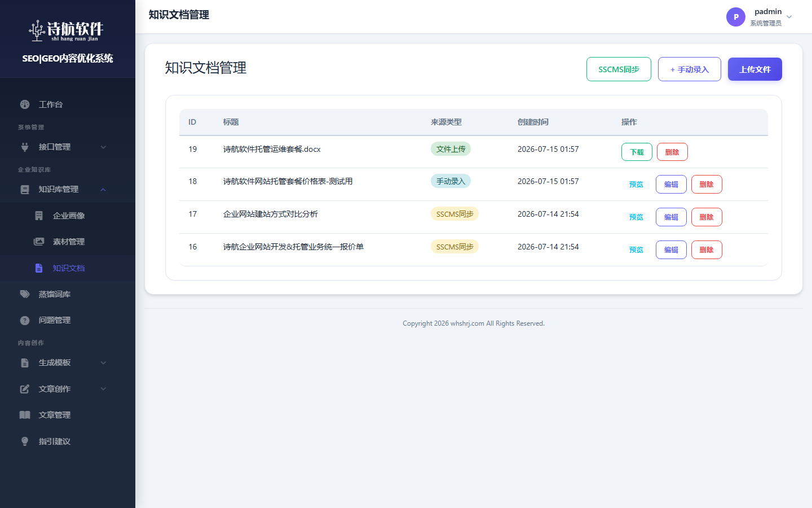Expand the 接口管理 submenu chevron
The height and width of the screenshot is (508, 812).
pyautogui.click(x=103, y=147)
